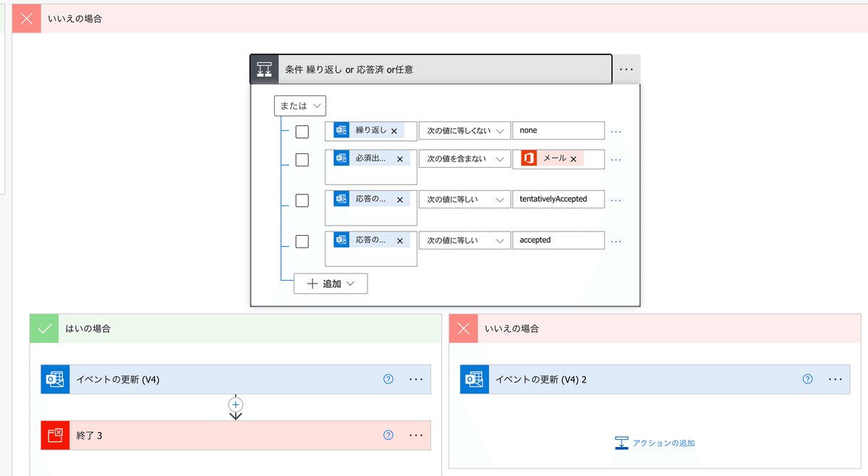The width and height of the screenshot is (868, 476).
Task: Open ellipsis menu of イベントの更新 (V4) 2
Action: pyautogui.click(x=835, y=379)
